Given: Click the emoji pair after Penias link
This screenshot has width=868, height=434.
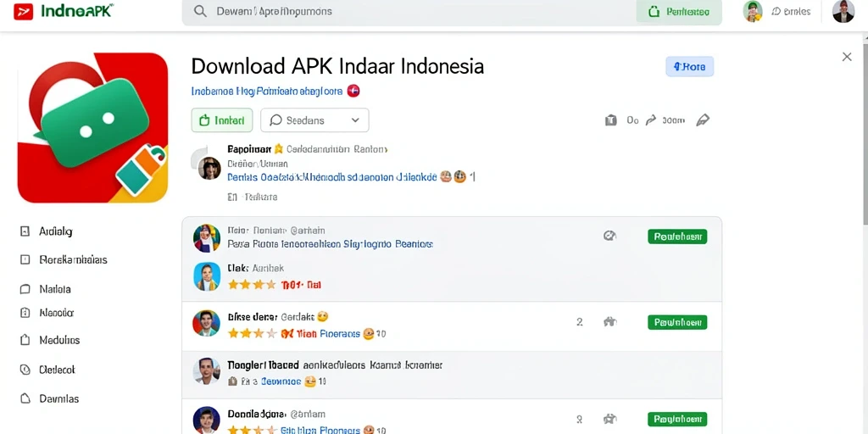Looking at the screenshot, I should tap(453, 177).
